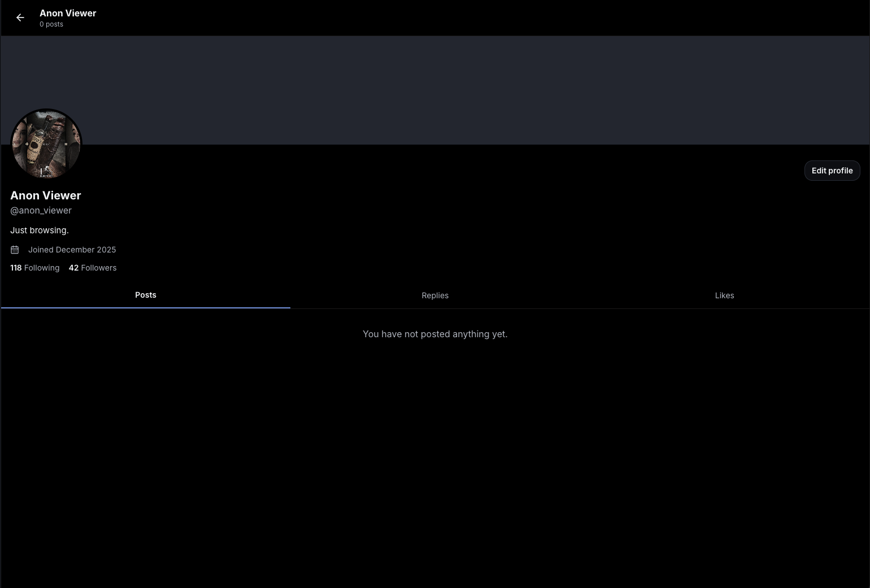Click the "0 posts" count in header
Image resolution: width=870 pixels, height=588 pixels.
[51, 24]
